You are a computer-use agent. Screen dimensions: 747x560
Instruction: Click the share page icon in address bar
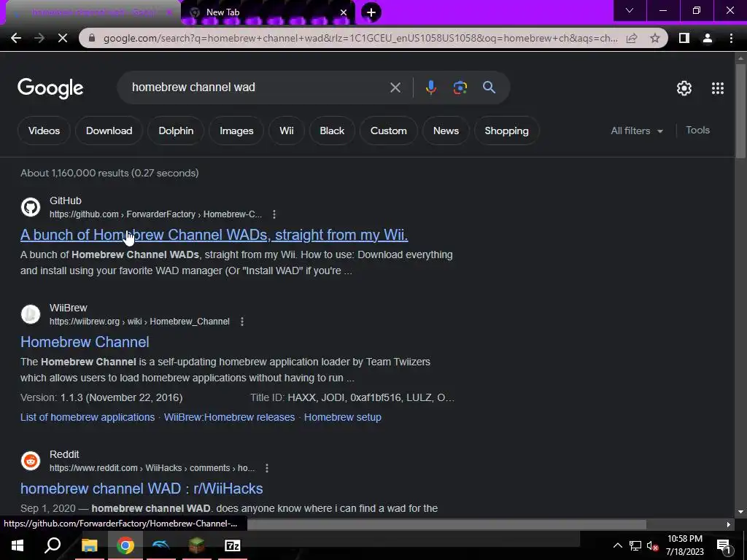pyautogui.click(x=632, y=38)
